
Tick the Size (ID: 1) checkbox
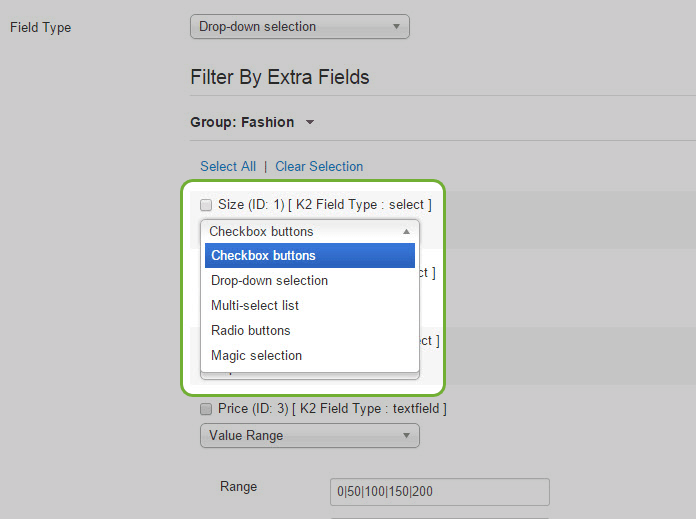tap(206, 205)
